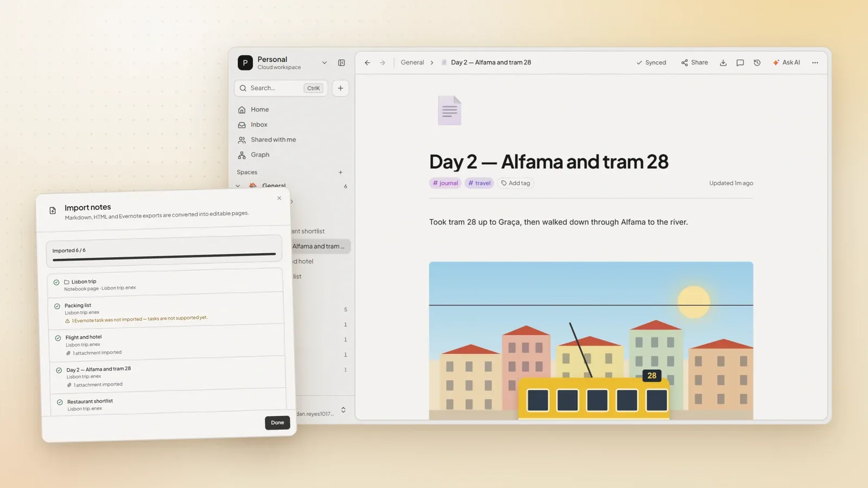Open comments speech bubble icon

coord(740,63)
